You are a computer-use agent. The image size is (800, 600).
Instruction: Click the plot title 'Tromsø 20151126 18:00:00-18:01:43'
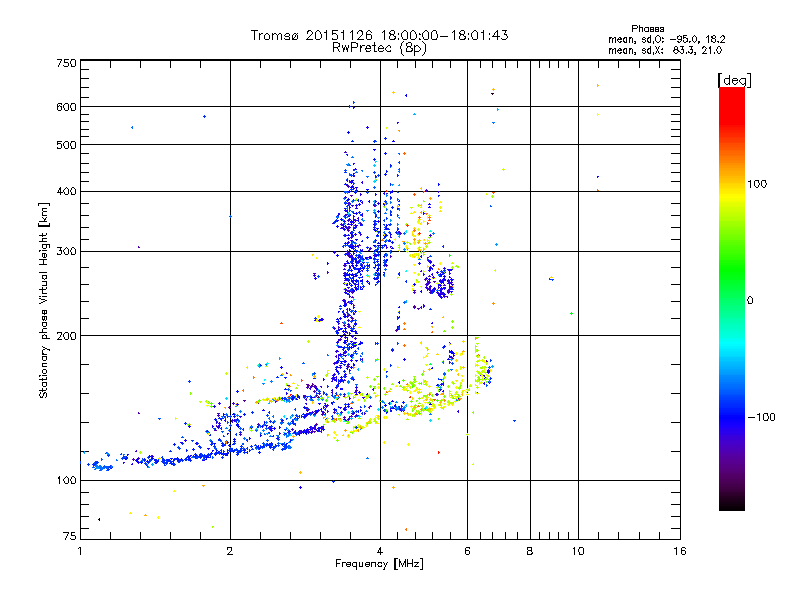click(379, 35)
